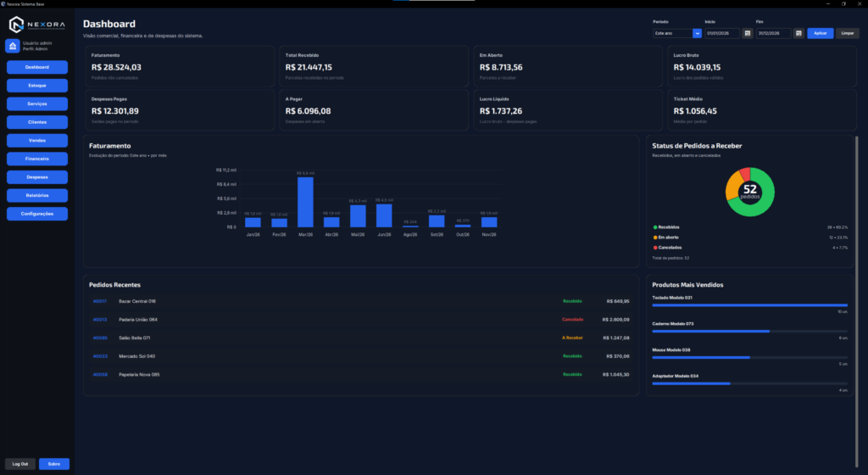This screenshot has height=475, width=868.
Task: Click the Aplicar filter button
Action: tap(821, 33)
